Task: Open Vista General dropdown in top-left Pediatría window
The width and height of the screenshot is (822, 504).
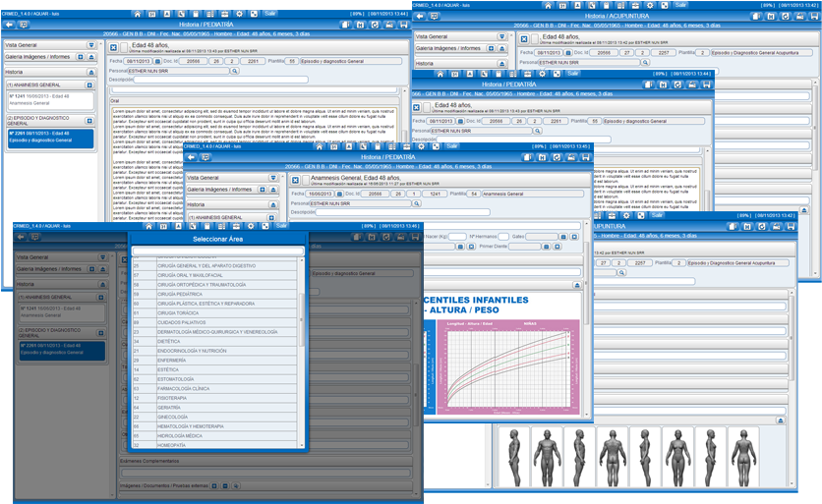Action: pos(91,45)
